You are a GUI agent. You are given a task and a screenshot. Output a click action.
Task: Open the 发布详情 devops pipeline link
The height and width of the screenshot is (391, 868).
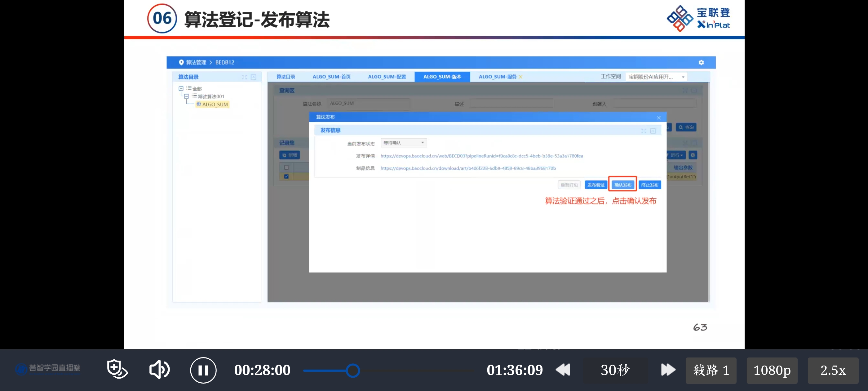[481, 156]
